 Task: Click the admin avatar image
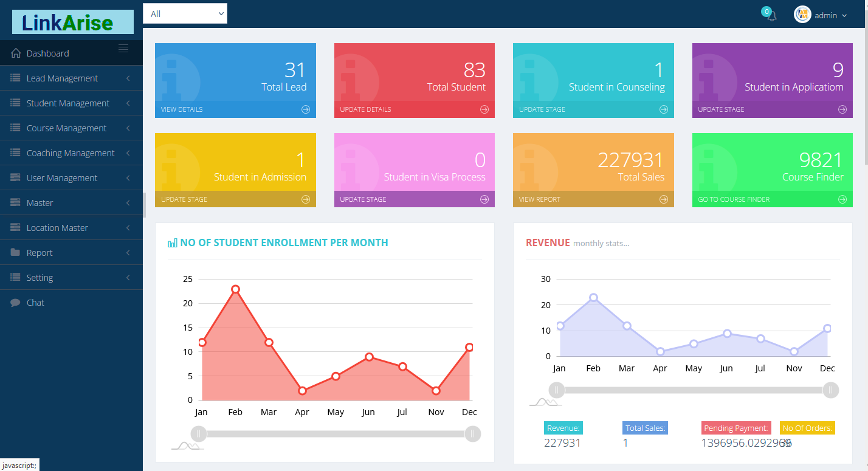click(x=802, y=15)
